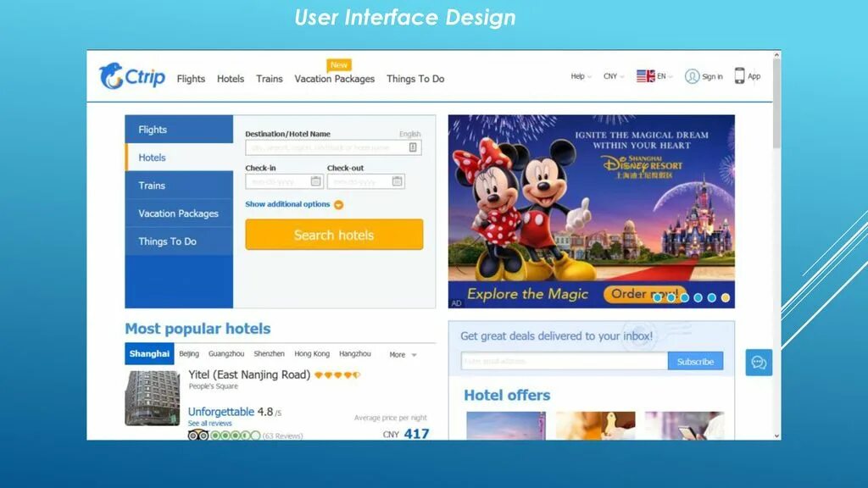Image resolution: width=868 pixels, height=488 pixels.
Task: Switch to Flights search tab in side panel
Action: [x=179, y=130]
